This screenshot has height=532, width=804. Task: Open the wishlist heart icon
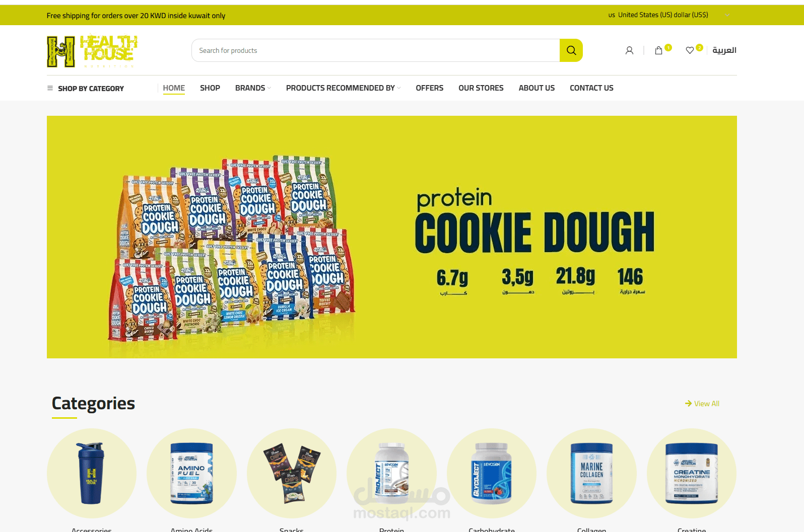690,50
